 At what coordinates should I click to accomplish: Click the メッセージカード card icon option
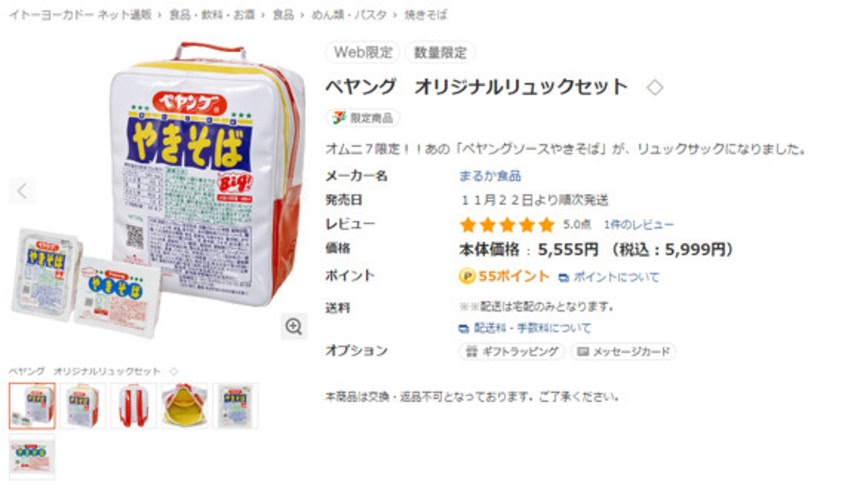(x=623, y=351)
